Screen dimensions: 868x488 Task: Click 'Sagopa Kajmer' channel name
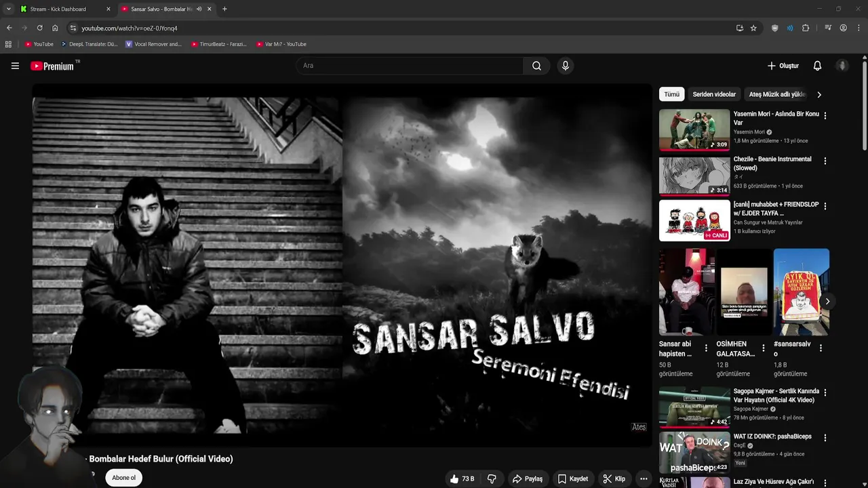point(751,409)
